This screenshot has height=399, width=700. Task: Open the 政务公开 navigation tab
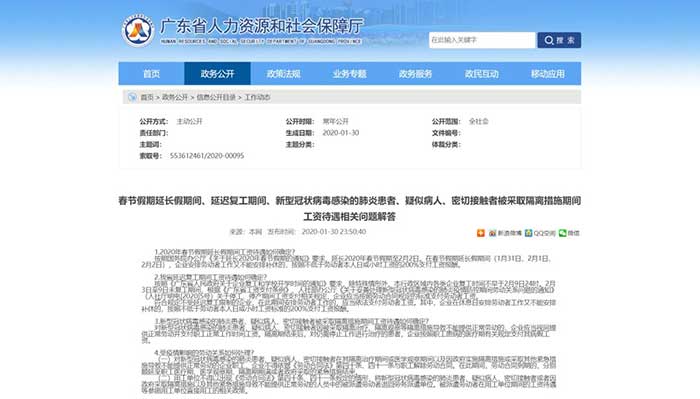tap(217, 74)
